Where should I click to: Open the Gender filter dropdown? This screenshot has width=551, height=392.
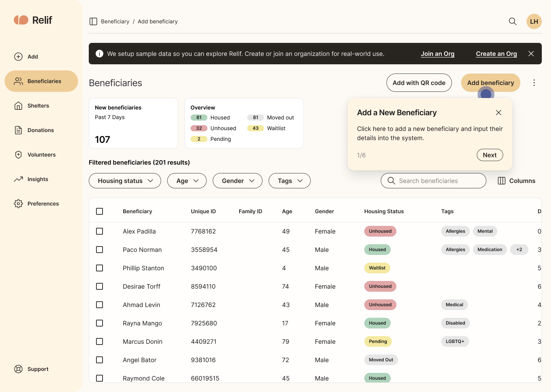pyautogui.click(x=238, y=181)
